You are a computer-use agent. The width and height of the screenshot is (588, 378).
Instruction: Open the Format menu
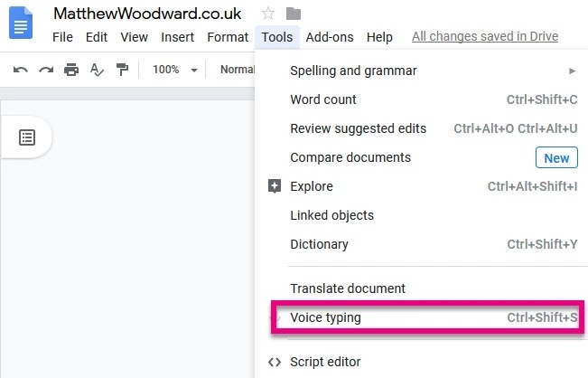[228, 37]
